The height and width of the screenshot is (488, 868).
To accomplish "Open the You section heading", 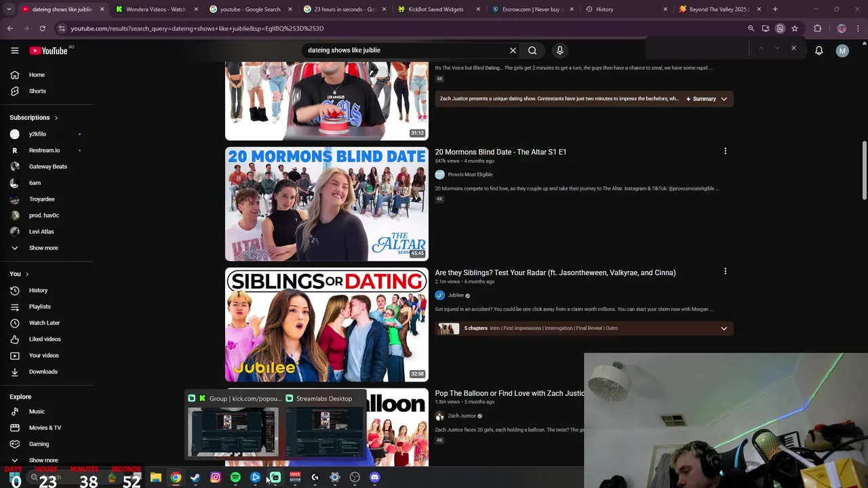I will pos(19,274).
